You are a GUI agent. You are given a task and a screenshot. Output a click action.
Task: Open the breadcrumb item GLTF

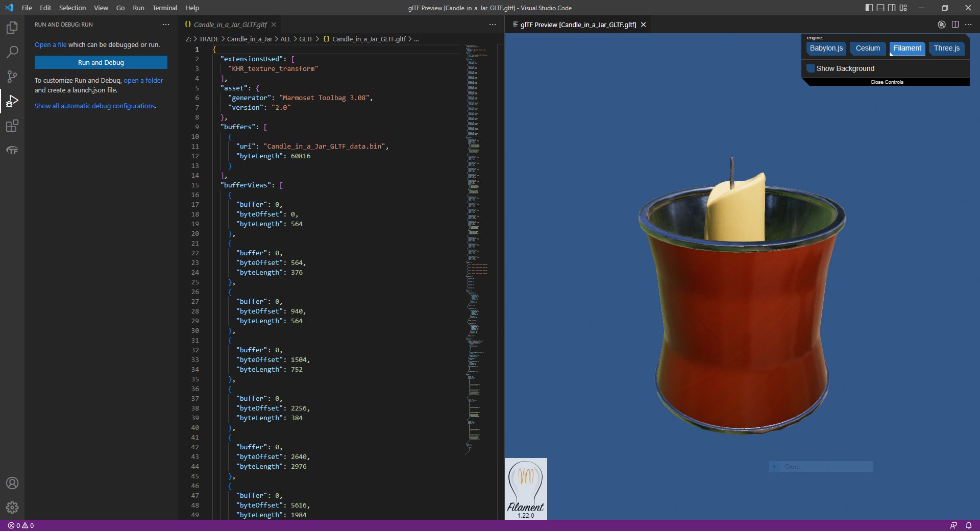pos(306,39)
